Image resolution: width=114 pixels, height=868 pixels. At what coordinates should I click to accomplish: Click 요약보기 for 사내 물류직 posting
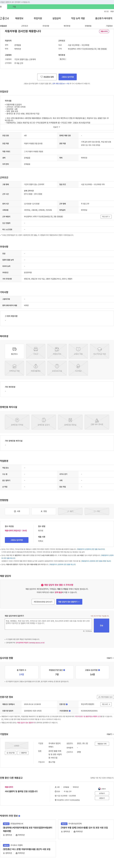point(102,793)
